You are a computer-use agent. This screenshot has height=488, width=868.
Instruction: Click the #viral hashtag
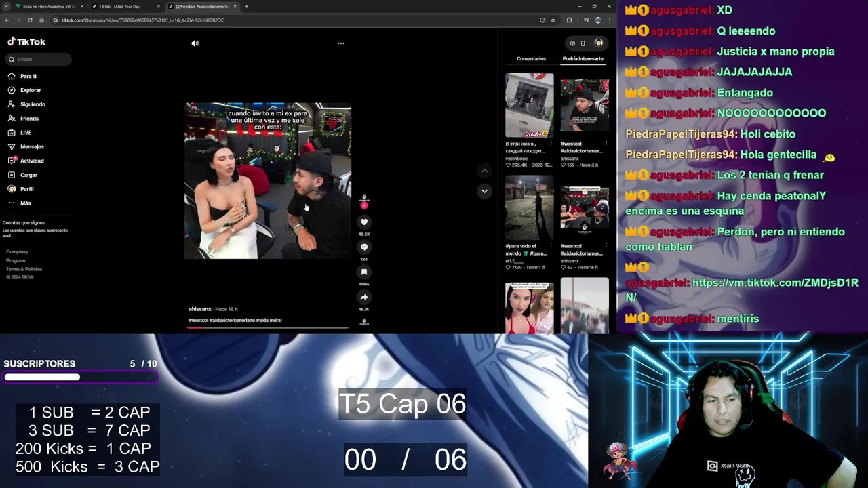(x=275, y=320)
